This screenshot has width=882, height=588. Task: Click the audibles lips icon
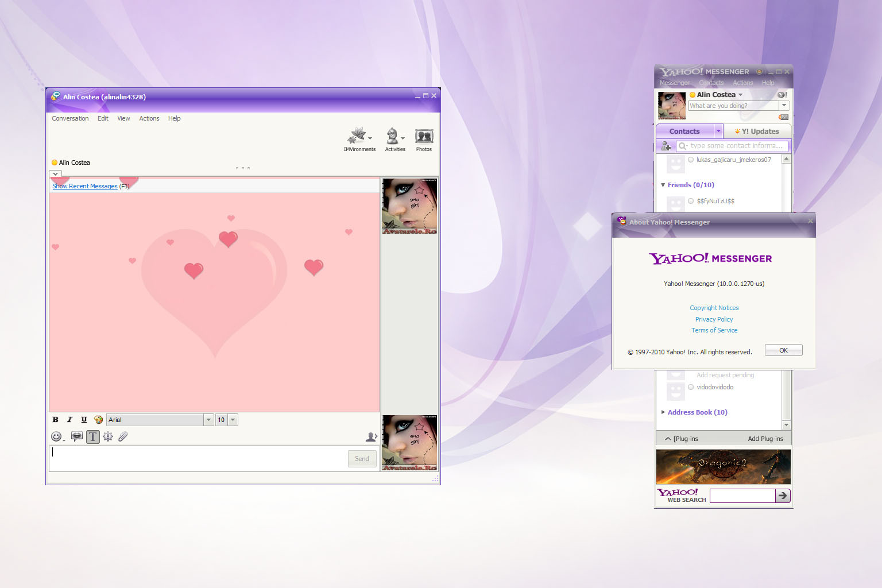76,436
